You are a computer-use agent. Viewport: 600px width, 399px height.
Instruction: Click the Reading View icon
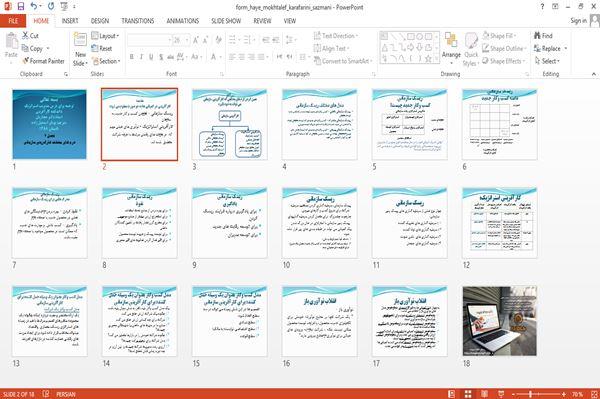484,394
